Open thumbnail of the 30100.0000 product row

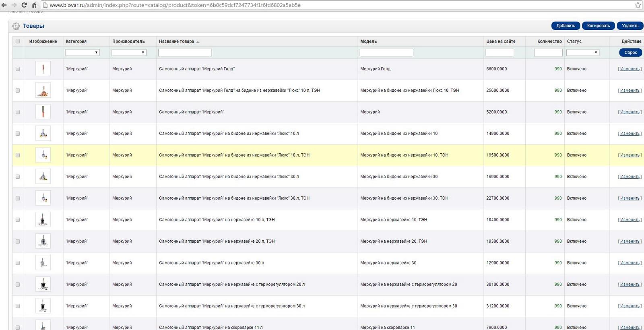tap(43, 284)
